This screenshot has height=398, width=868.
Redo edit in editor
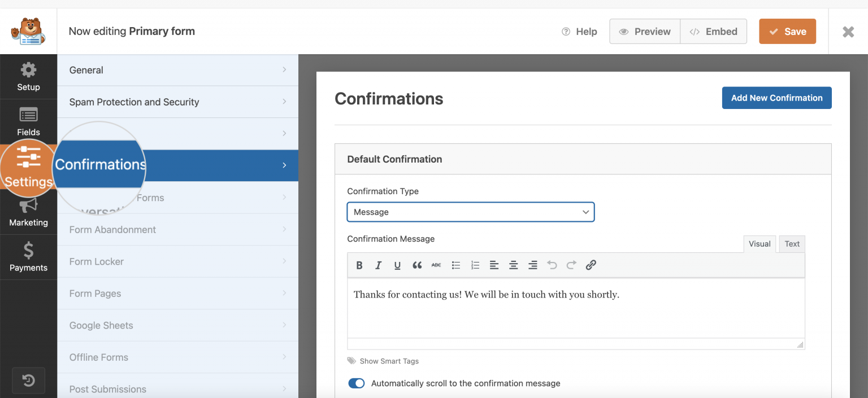pos(571,265)
